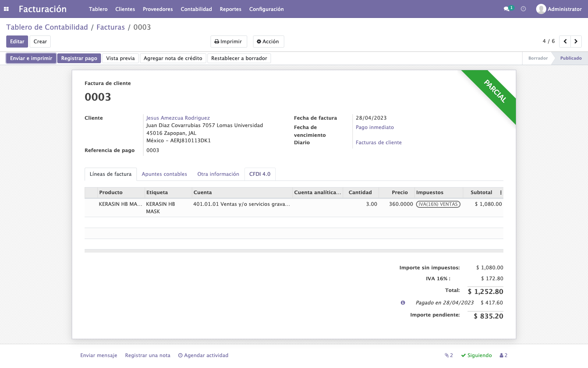This screenshot has width=588, height=368.
Task: Open the Imprimir dropdown
Action: pos(228,41)
